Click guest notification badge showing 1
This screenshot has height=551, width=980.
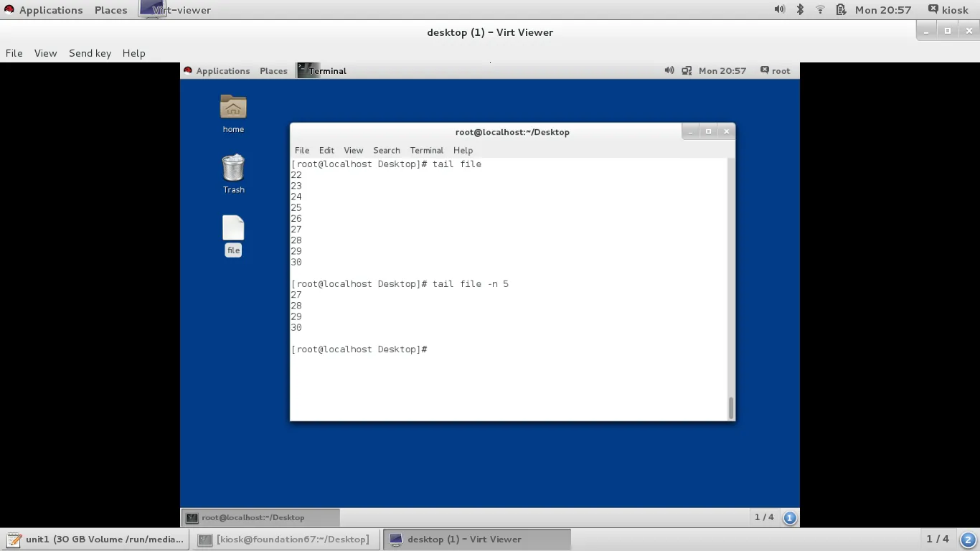789,517
